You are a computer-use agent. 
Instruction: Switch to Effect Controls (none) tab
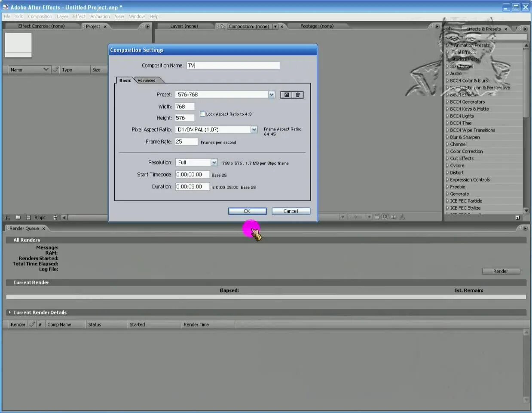[x=41, y=26]
